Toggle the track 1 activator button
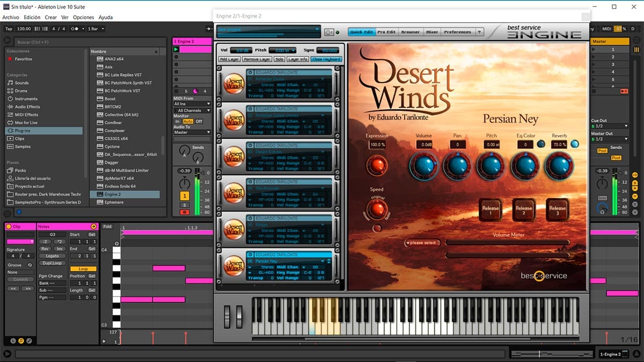 pyautogui.click(x=185, y=196)
